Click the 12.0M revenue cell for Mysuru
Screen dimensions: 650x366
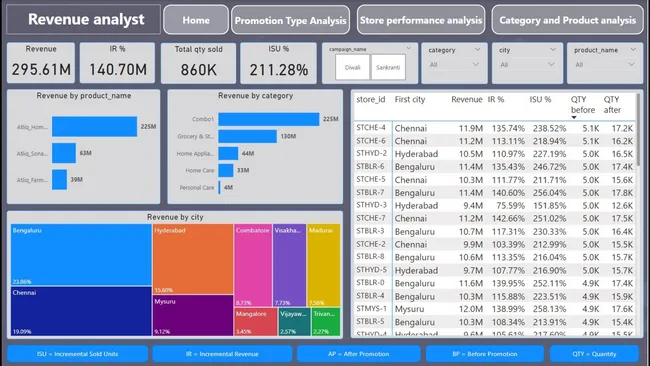[x=471, y=309]
